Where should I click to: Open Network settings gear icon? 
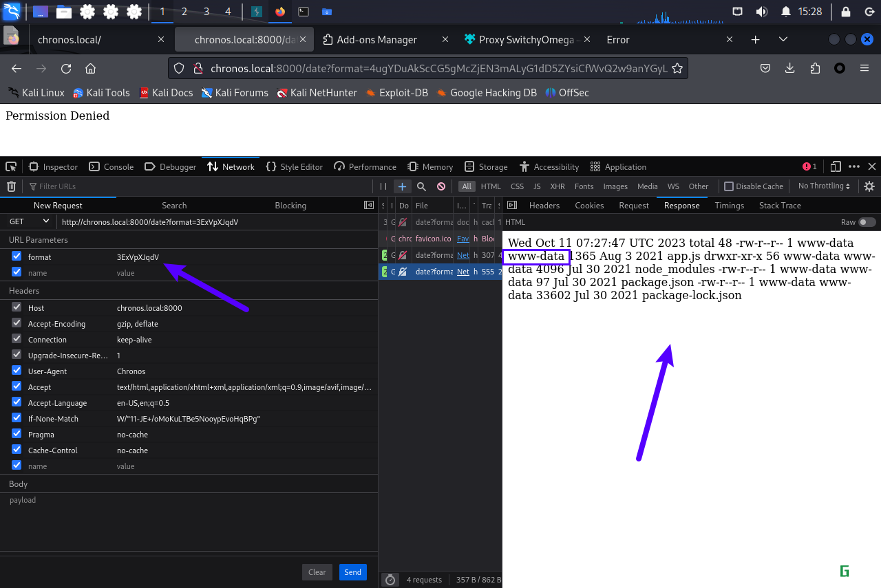869,186
